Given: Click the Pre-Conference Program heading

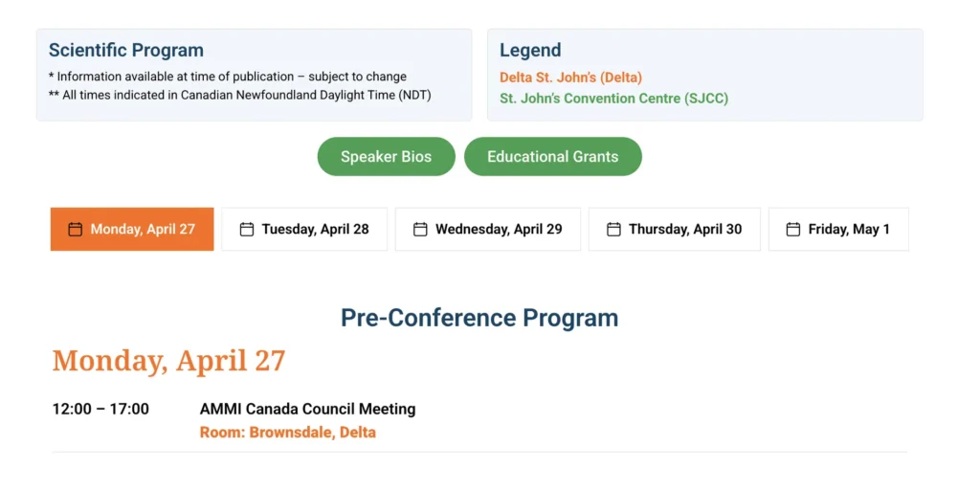Looking at the screenshot, I should click(479, 318).
